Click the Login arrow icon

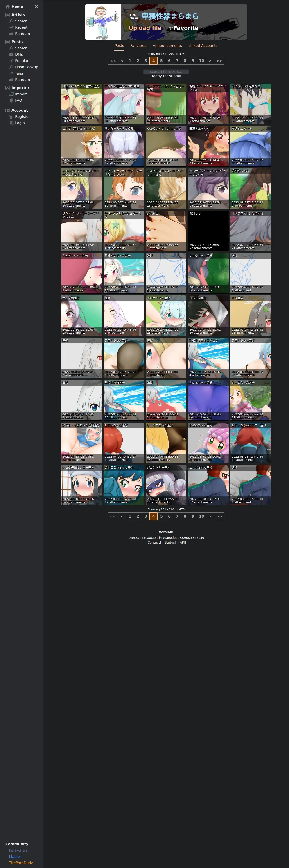click(11, 123)
